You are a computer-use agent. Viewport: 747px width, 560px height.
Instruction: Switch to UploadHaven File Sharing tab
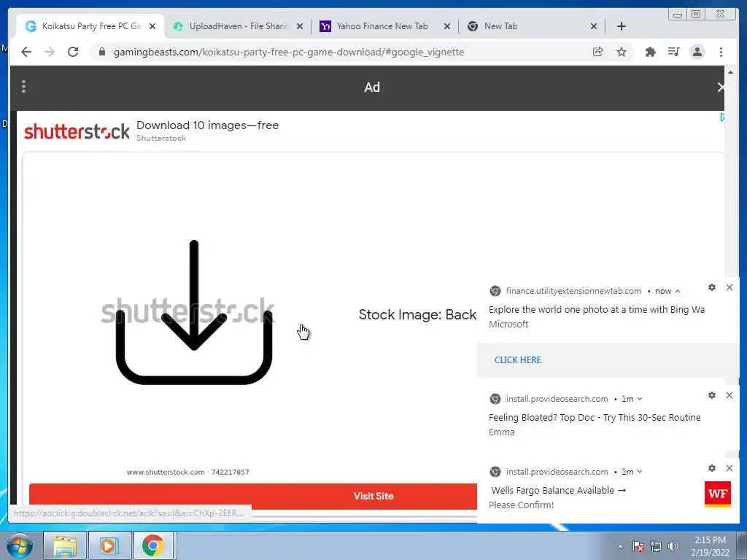click(239, 26)
